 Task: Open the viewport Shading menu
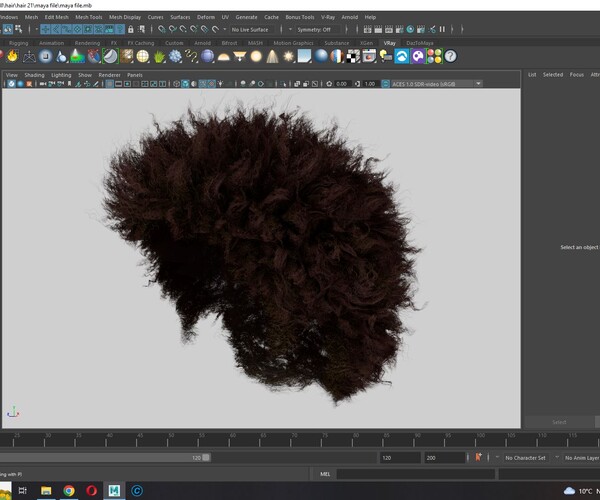pyautogui.click(x=34, y=75)
